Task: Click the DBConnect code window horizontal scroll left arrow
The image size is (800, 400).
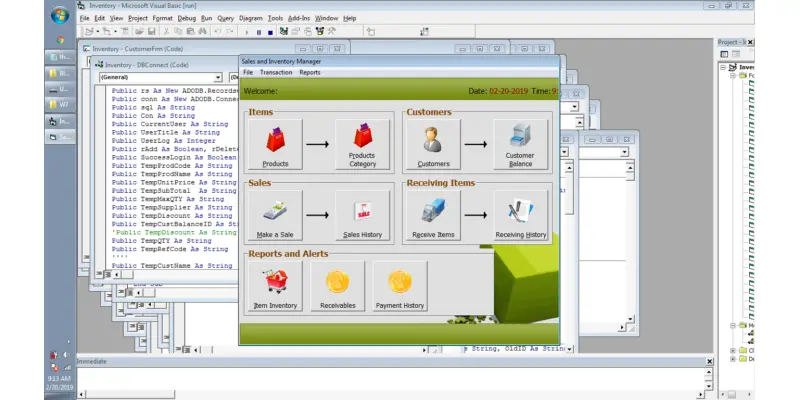Action: click(x=116, y=274)
